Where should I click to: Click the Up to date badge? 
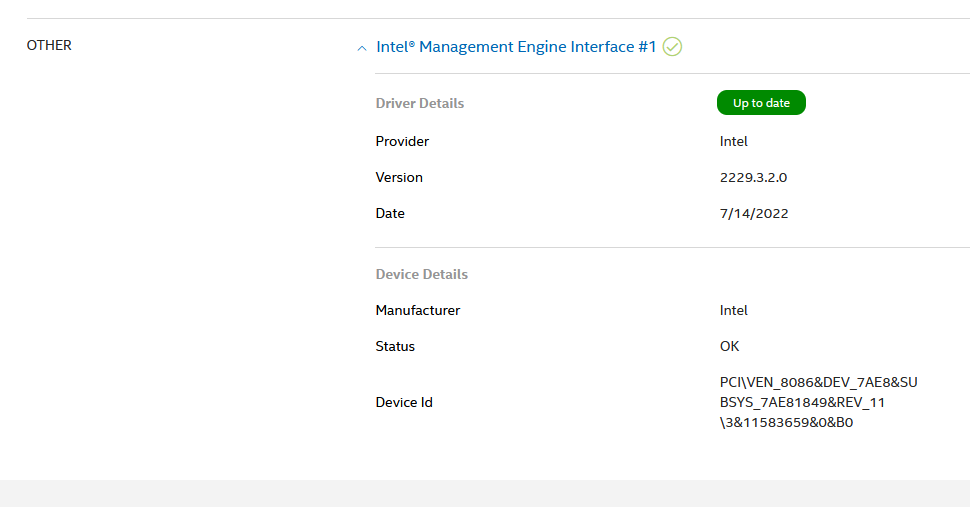[x=761, y=103]
